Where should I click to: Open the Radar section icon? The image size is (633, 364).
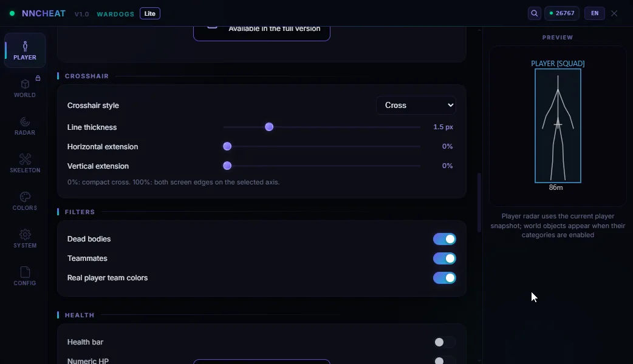coord(25,121)
